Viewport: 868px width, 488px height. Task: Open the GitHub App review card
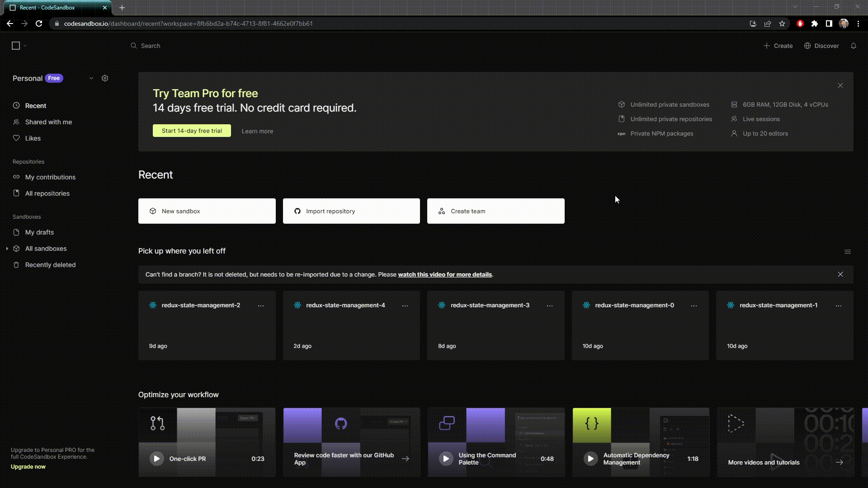coord(351,442)
